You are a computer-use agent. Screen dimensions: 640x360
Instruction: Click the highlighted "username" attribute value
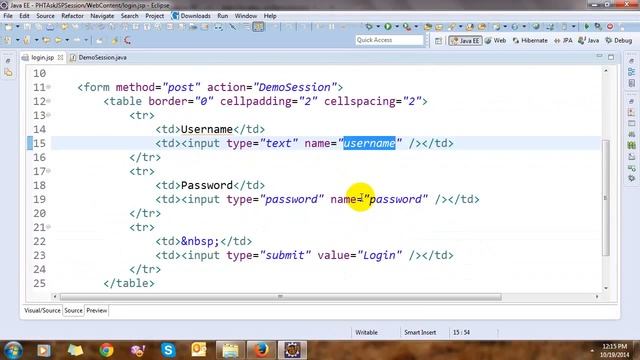[x=369, y=143]
